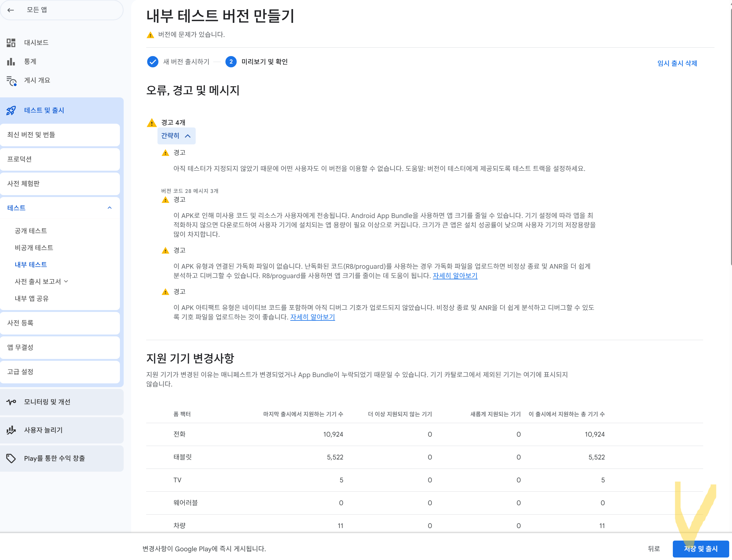Click the 모니터링 및 개선 pulse icon
This screenshot has height=560, width=732.
11,402
